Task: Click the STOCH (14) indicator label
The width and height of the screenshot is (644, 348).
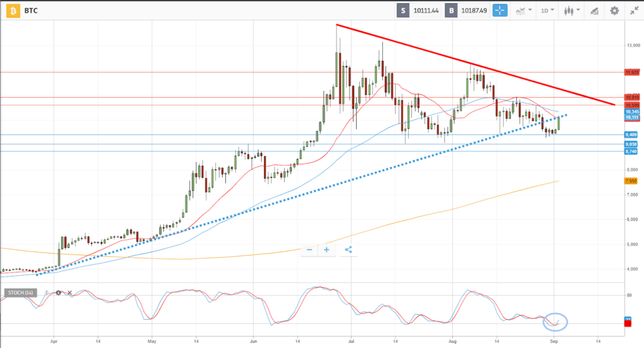Action: coord(21,293)
